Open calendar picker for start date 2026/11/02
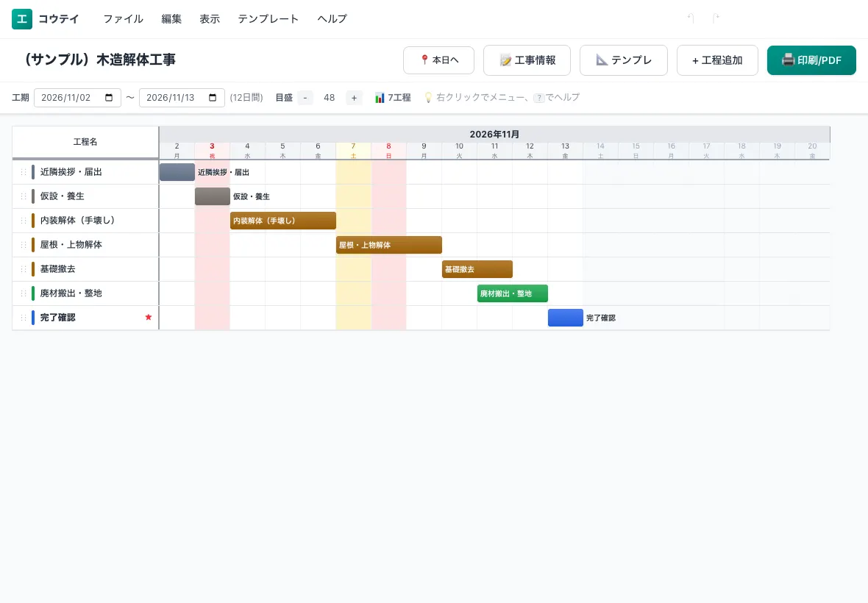 pos(109,97)
